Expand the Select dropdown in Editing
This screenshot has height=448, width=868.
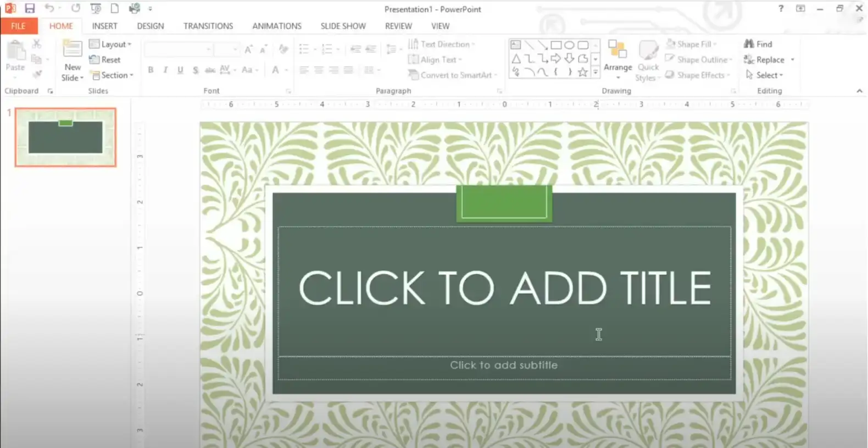[765, 75]
